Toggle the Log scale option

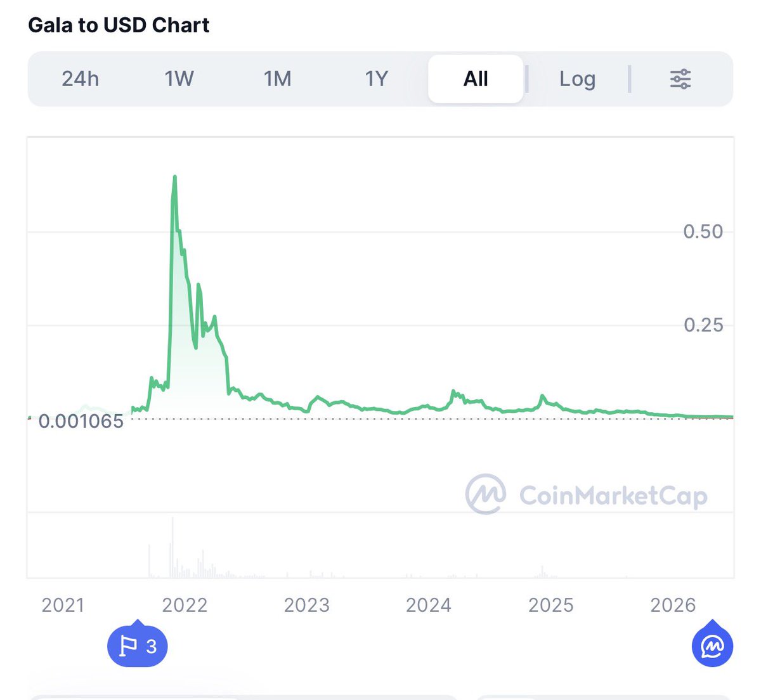577,79
